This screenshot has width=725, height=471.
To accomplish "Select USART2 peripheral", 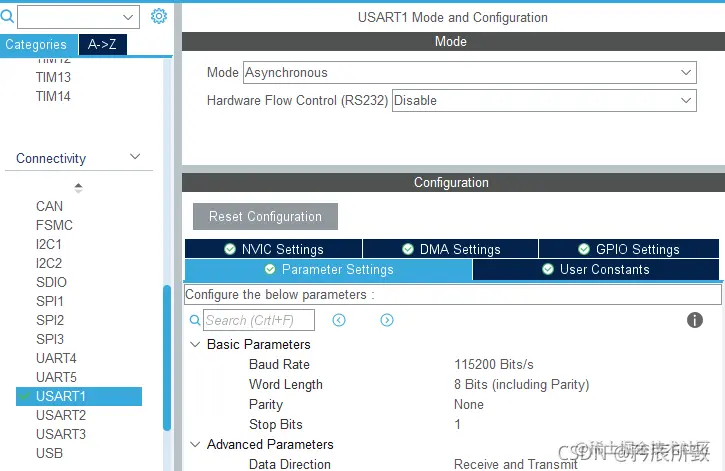I will pos(61,415).
